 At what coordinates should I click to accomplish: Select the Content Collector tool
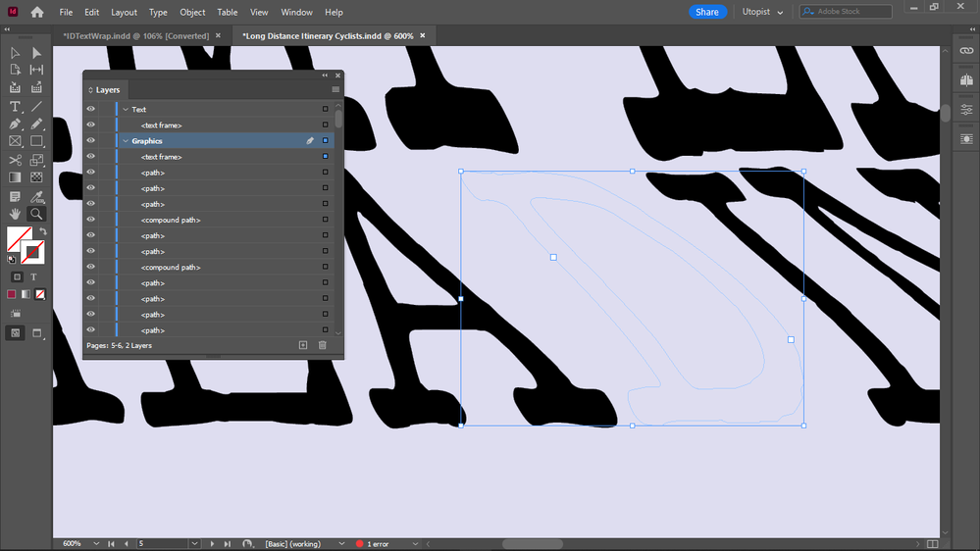pos(15,87)
